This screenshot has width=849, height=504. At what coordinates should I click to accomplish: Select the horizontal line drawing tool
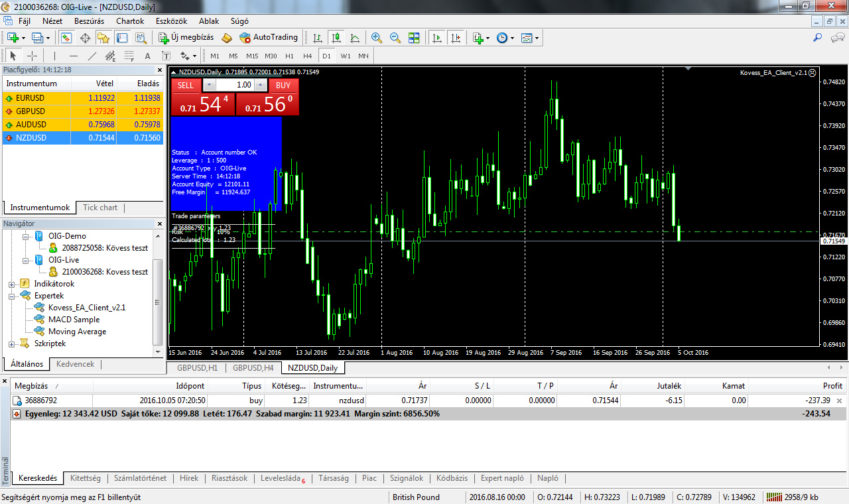(x=73, y=56)
